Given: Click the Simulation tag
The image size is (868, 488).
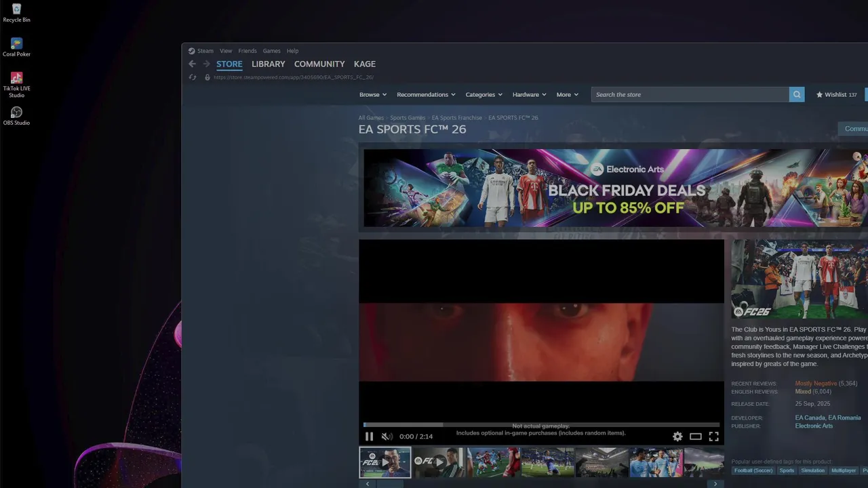Looking at the screenshot, I should point(812,470).
